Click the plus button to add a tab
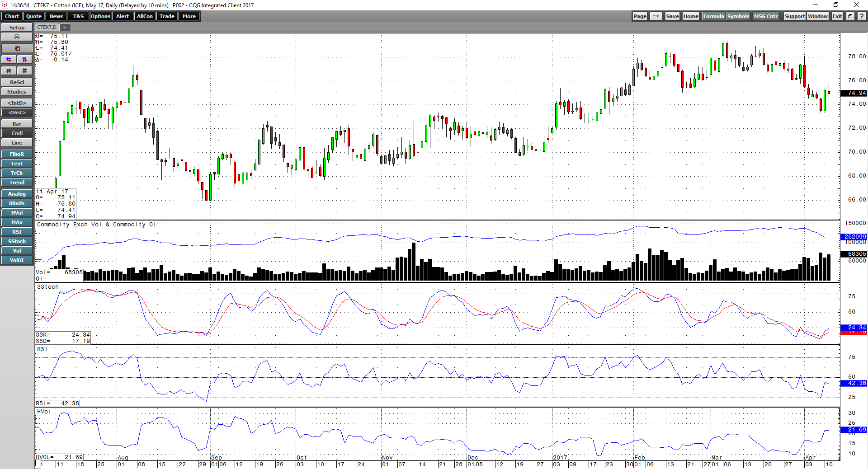This screenshot has width=868, height=469. pos(65,27)
